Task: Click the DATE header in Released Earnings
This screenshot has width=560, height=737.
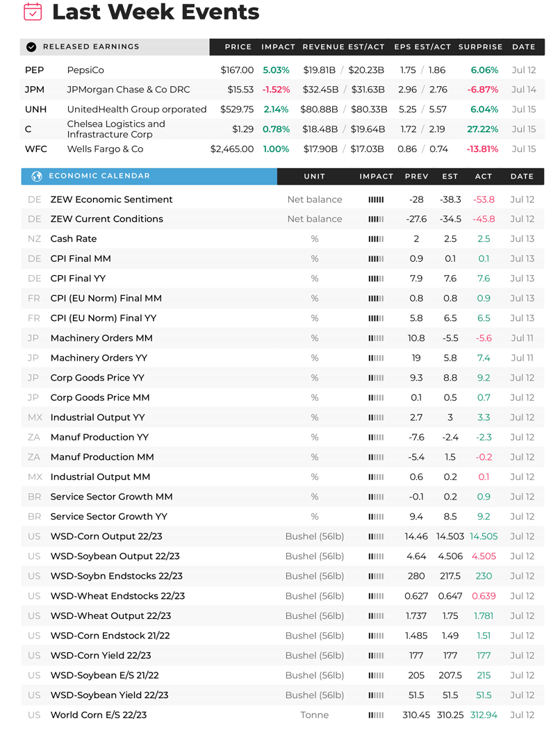Action: click(524, 47)
